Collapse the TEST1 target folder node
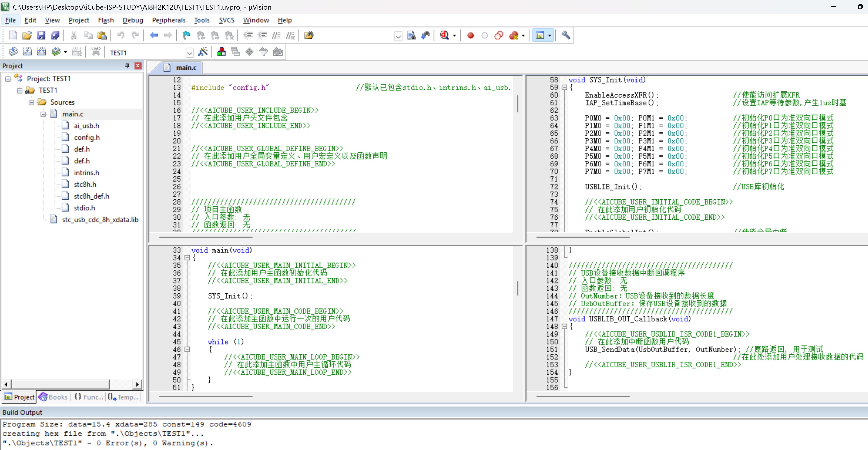868x450 pixels. click(x=20, y=91)
